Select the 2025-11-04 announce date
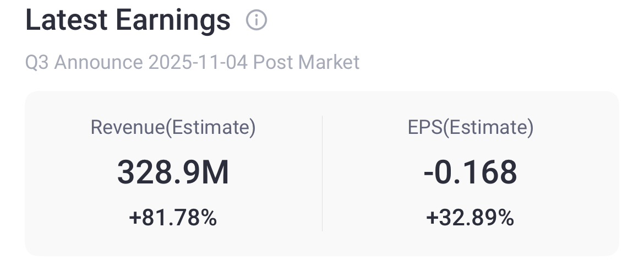The image size is (644, 265). pyautogui.click(x=198, y=62)
